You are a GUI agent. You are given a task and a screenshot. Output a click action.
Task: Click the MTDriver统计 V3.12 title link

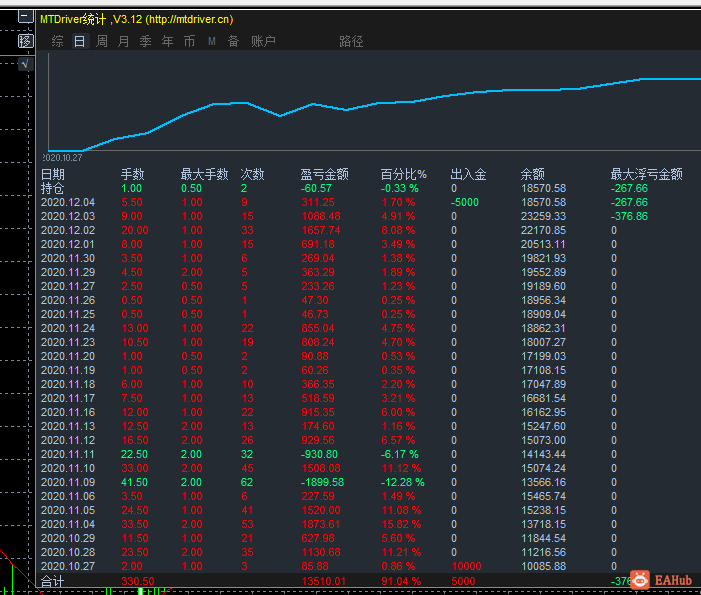point(137,20)
